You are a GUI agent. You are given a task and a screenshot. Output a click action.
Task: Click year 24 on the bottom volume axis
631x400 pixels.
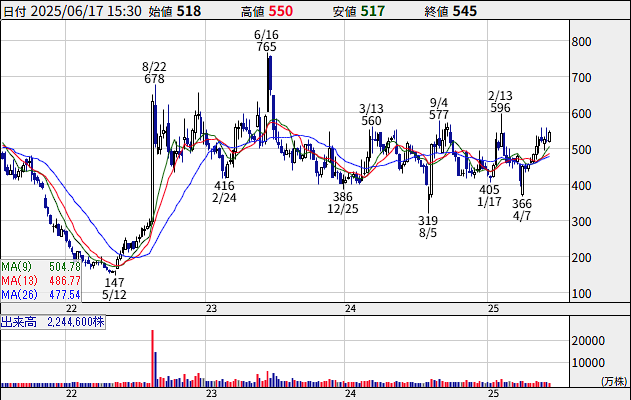click(x=351, y=394)
